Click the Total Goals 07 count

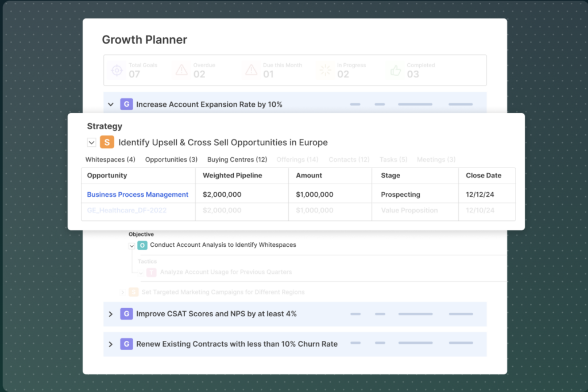134,74
